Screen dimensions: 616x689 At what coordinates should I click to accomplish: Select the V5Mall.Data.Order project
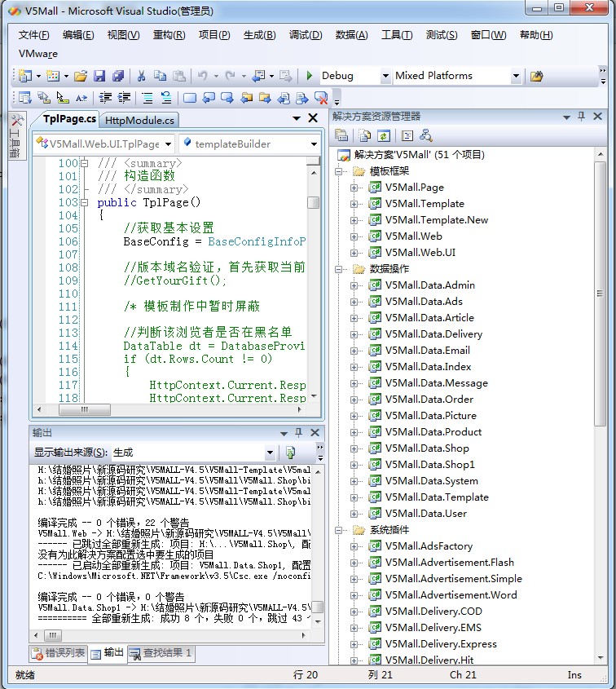coord(429,399)
